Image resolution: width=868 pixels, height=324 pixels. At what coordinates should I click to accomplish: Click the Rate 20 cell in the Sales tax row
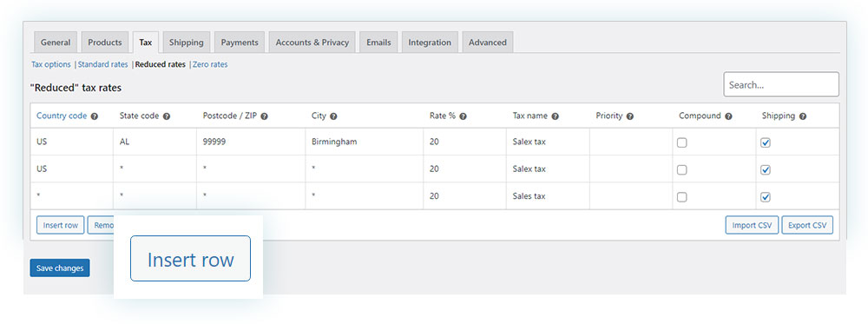point(465,196)
